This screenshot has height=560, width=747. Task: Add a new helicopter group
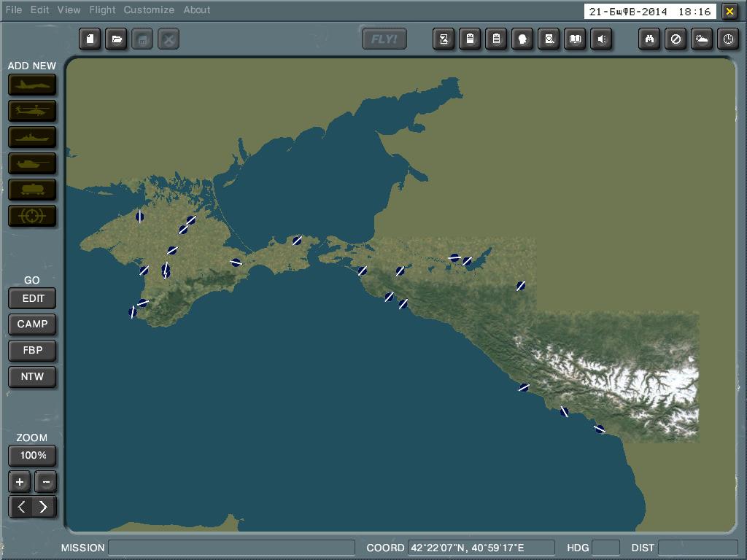pyautogui.click(x=32, y=112)
